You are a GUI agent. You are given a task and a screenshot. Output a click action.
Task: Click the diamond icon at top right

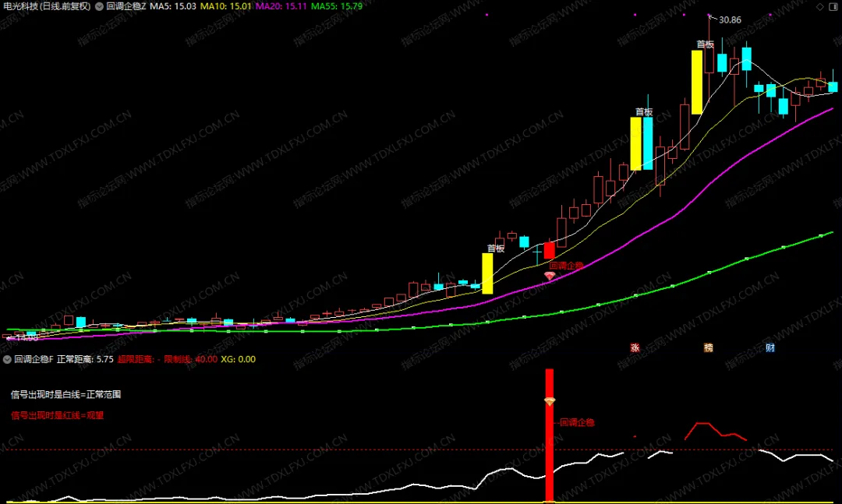(820, 7)
